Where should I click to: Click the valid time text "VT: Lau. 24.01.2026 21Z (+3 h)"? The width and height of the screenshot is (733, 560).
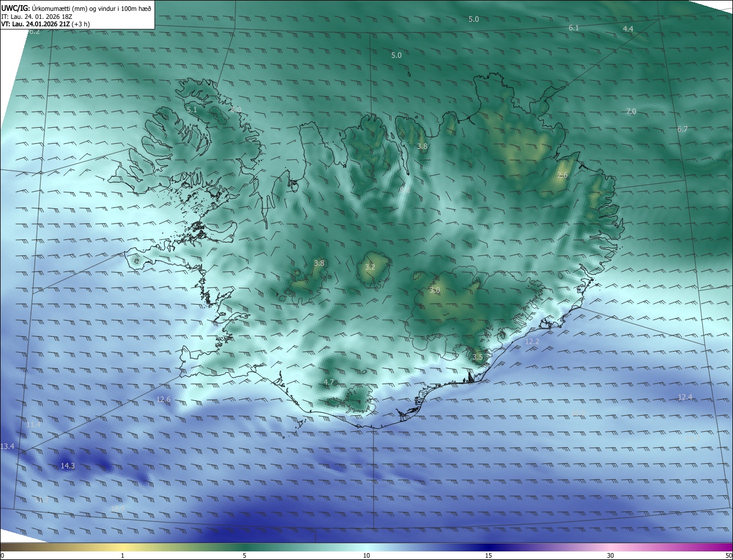click(45, 24)
